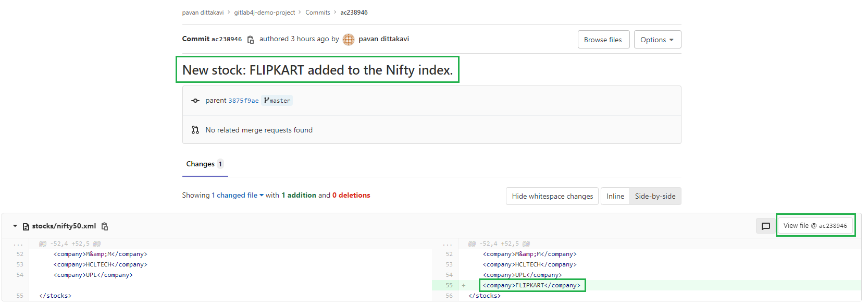Click left HCLTECH company line 53
868x304 pixels.
coord(100,264)
